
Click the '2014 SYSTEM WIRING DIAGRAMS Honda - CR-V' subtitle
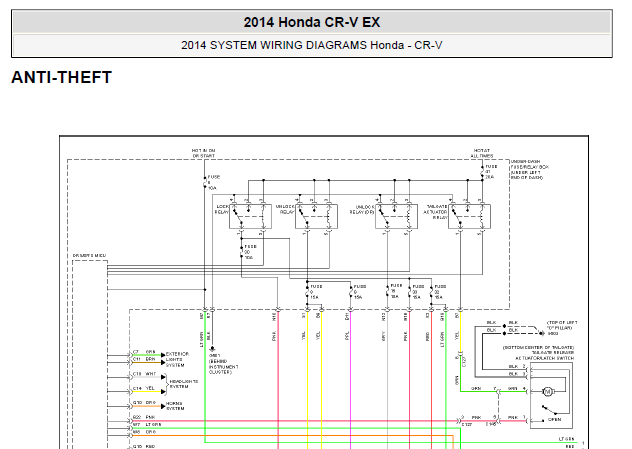click(x=312, y=45)
